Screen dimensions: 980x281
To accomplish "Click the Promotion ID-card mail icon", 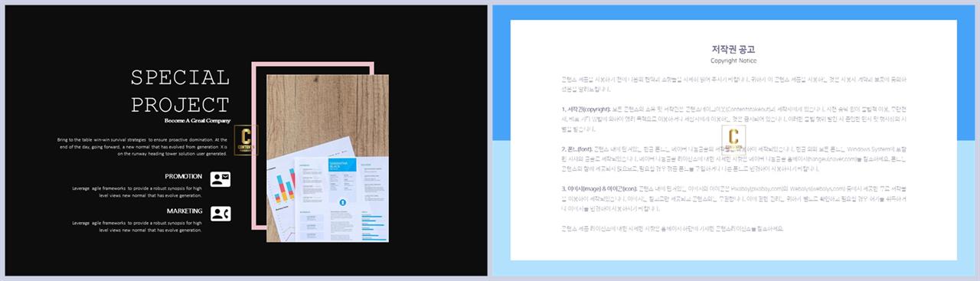I will tap(220, 179).
